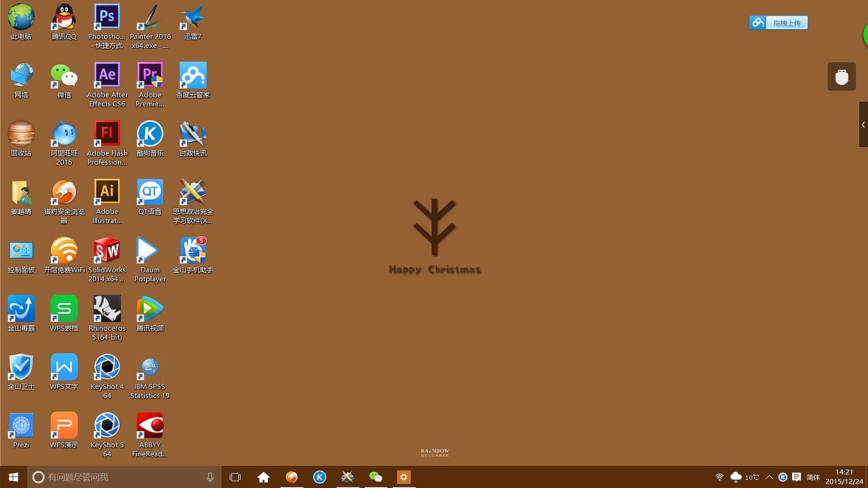Select WPS文字 desktop icon
This screenshot has width=868, height=488.
(x=64, y=371)
